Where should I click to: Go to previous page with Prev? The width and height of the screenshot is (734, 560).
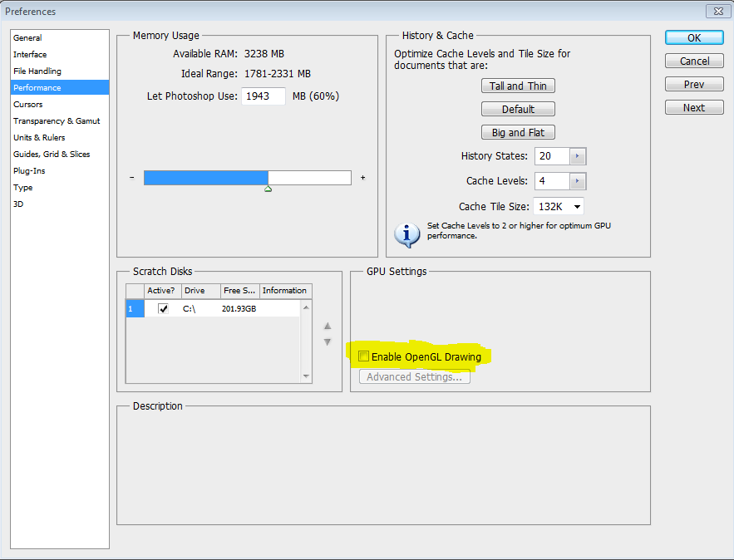tap(694, 84)
